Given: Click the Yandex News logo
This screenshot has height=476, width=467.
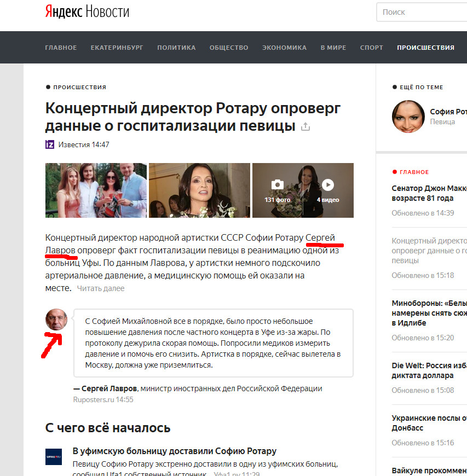Looking at the screenshot, I should 87,12.
